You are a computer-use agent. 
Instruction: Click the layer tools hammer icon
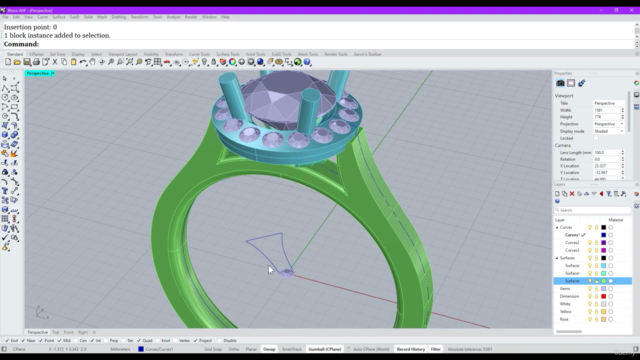[623, 194]
